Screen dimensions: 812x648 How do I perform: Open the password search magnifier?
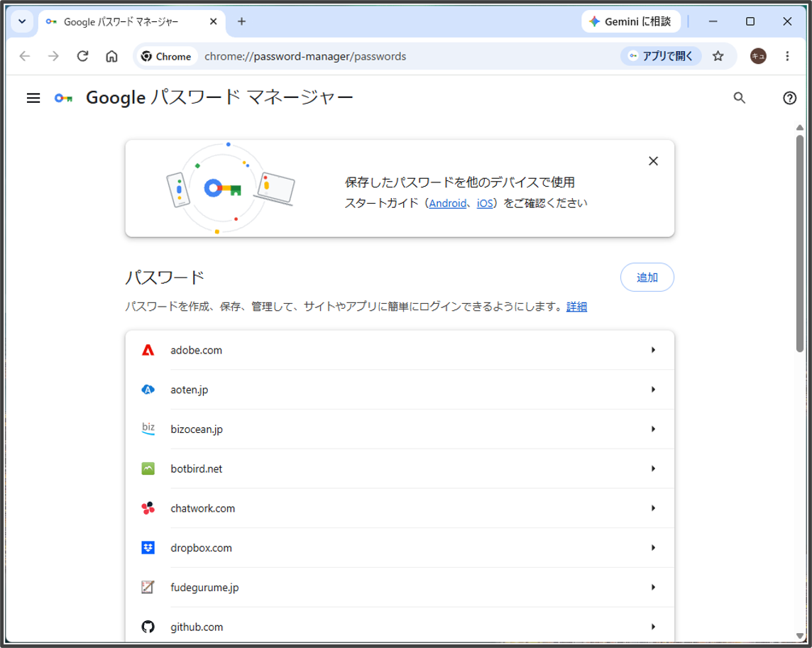click(x=739, y=98)
